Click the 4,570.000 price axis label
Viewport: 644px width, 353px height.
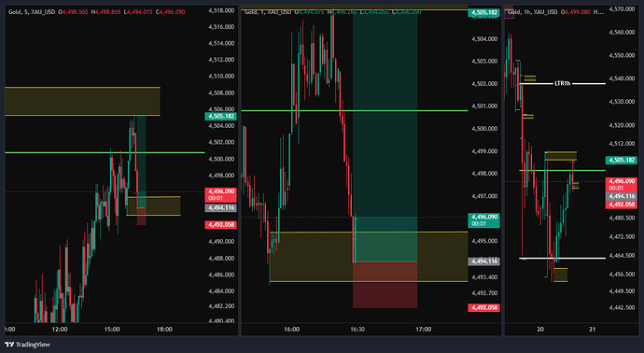tap(623, 8)
